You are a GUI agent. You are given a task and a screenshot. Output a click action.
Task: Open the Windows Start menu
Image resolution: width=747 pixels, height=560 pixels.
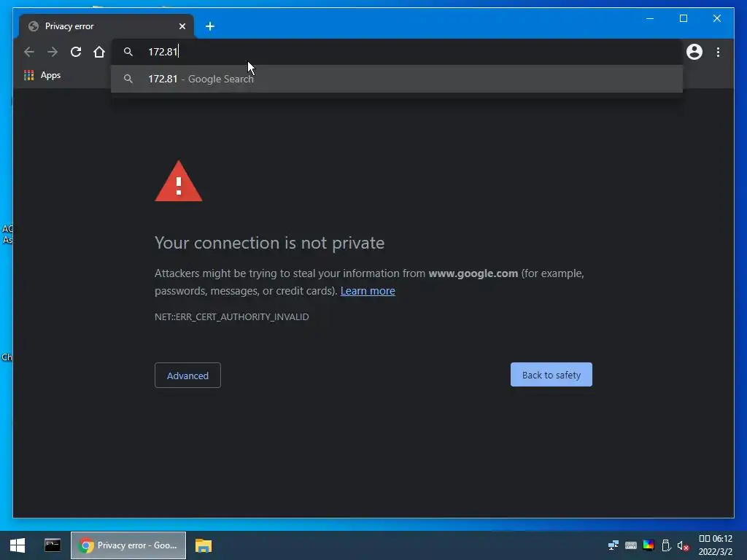(x=18, y=545)
